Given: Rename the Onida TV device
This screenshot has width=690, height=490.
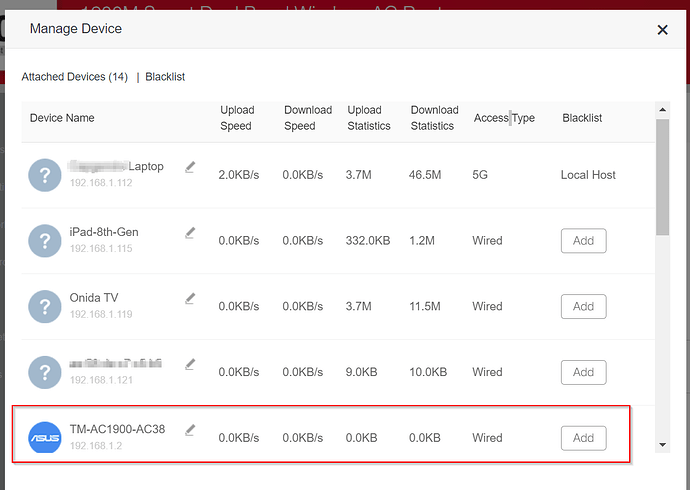Looking at the screenshot, I should coord(190,298).
